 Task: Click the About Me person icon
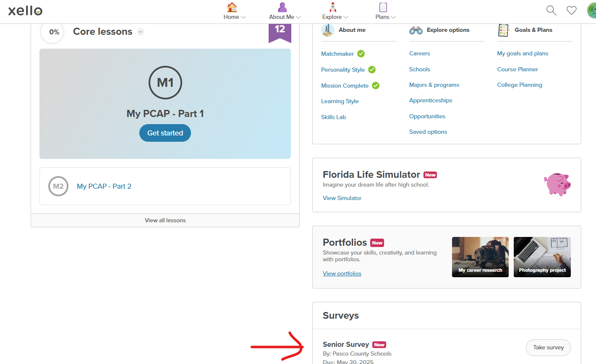(282, 7)
